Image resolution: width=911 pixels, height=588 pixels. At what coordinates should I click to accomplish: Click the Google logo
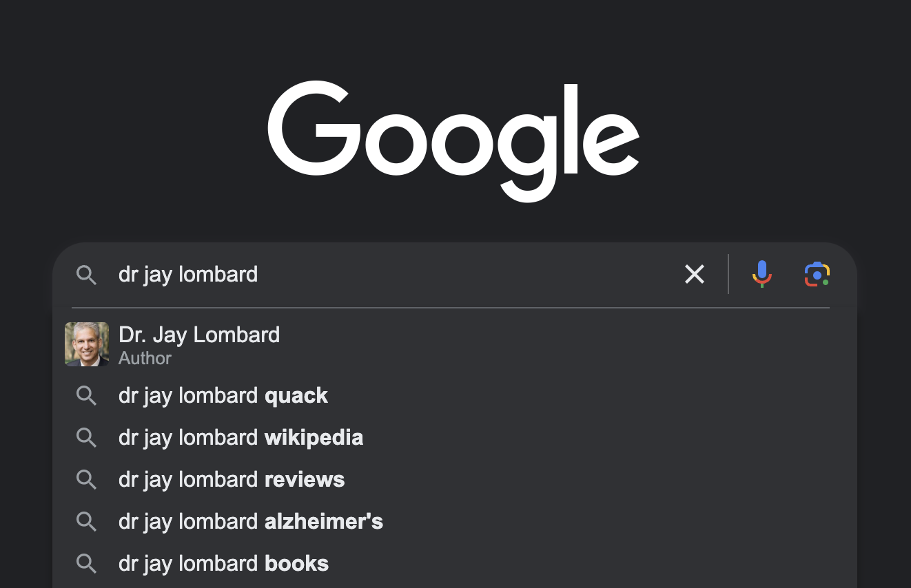[453, 141]
